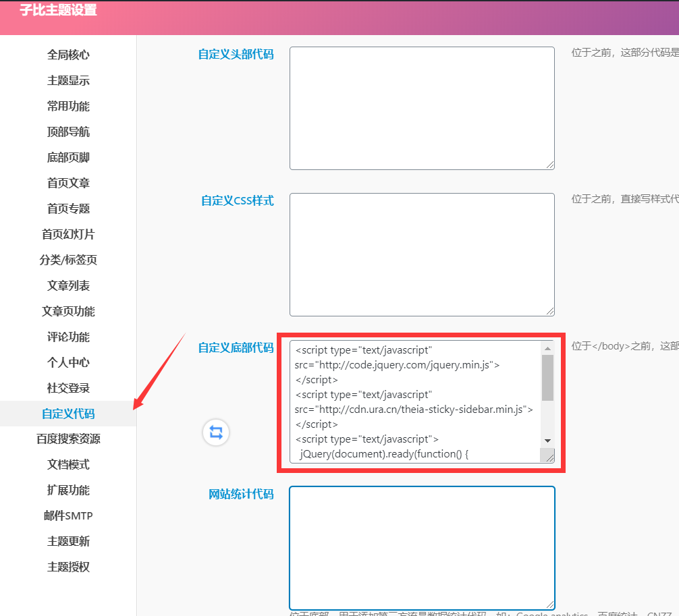
Task: Click the 自定义底部代码 field label
Action: click(236, 347)
